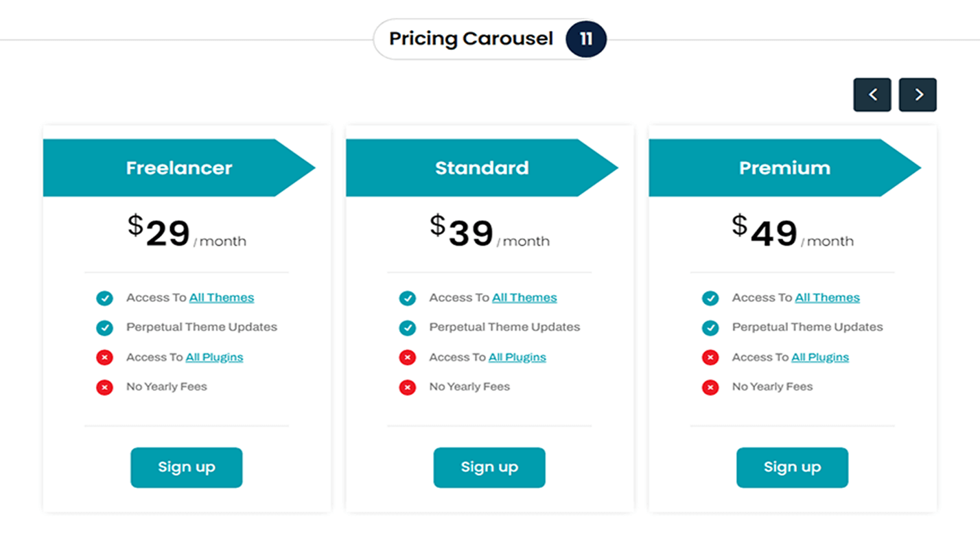Open the All Themes link in Freelancer plan

coord(222,298)
